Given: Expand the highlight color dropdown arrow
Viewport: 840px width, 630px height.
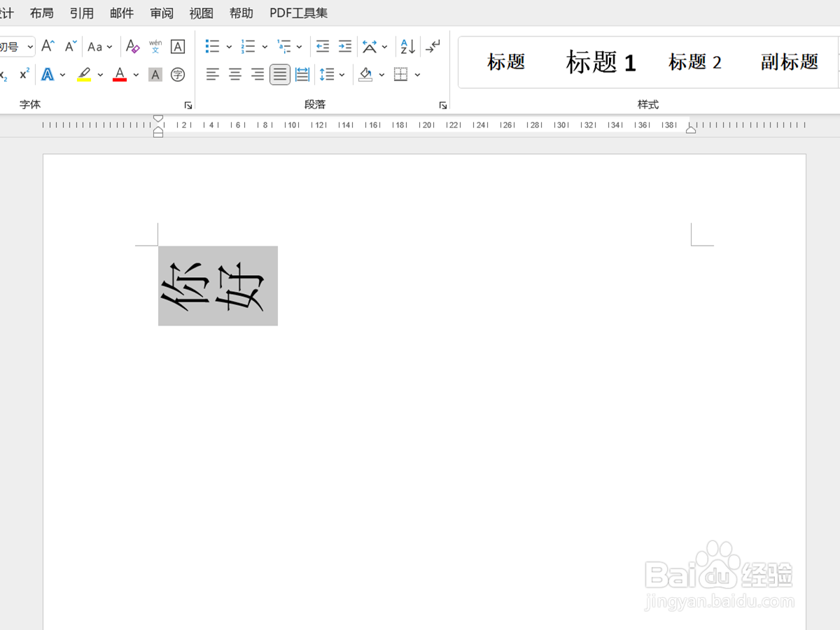Looking at the screenshot, I should pyautogui.click(x=100, y=75).
